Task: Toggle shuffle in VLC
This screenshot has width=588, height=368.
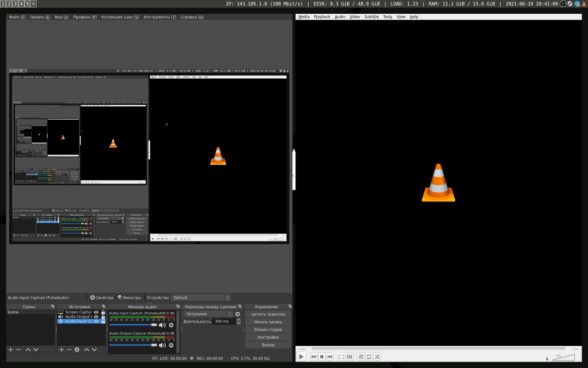Action: point(377,356)
